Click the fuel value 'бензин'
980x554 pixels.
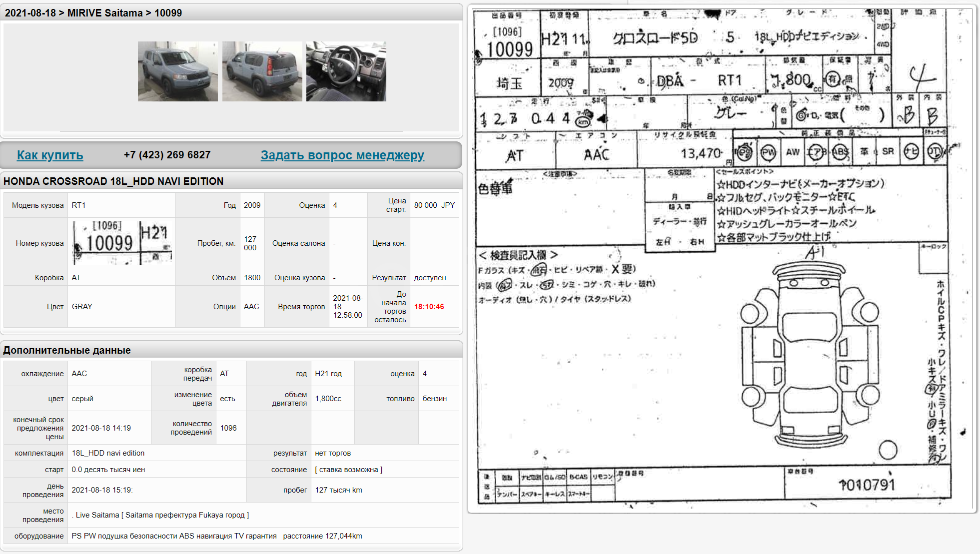[x=435, y=399]
